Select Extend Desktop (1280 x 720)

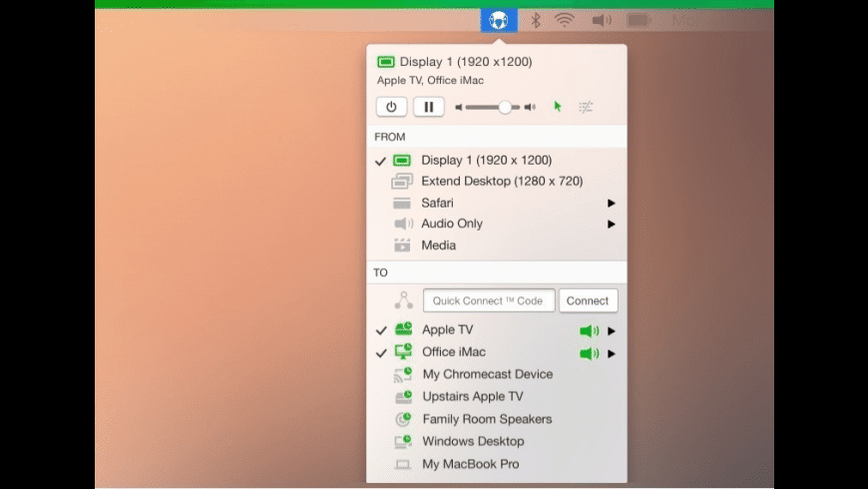501,182
